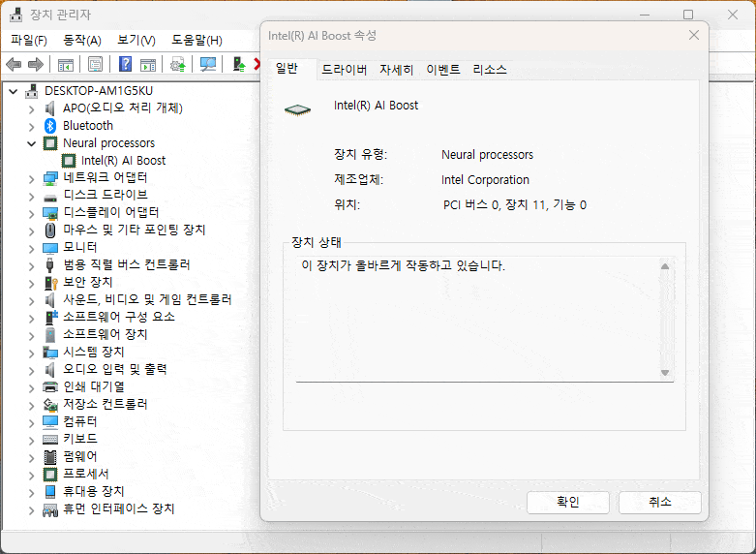Switch to the 이벤트 tab
This screenshot has height=554, width=756.
point(443,70)
